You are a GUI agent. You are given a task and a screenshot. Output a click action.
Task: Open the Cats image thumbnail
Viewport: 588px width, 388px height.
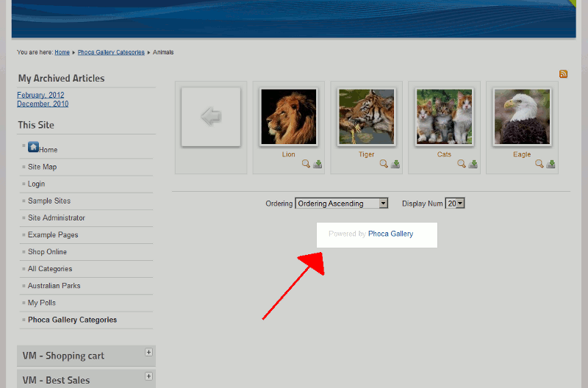point(444,117)
